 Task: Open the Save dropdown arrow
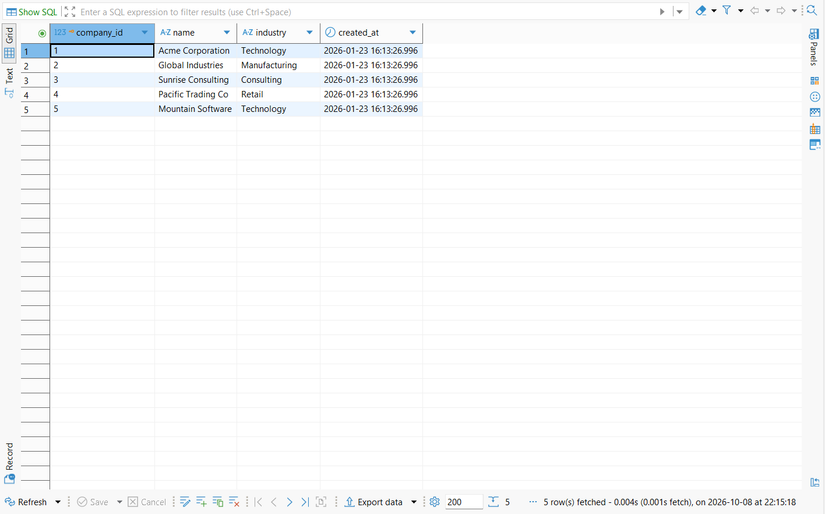(x=119, y=502)
